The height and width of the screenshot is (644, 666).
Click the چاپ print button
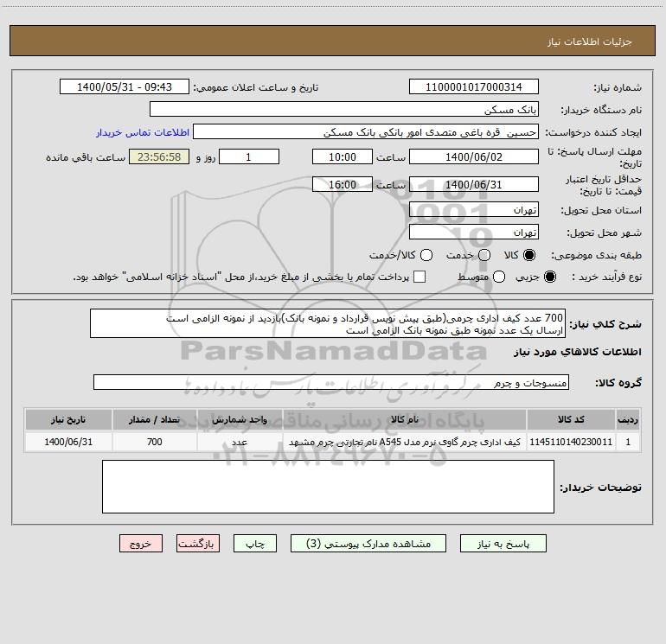[x=255, y=544]
